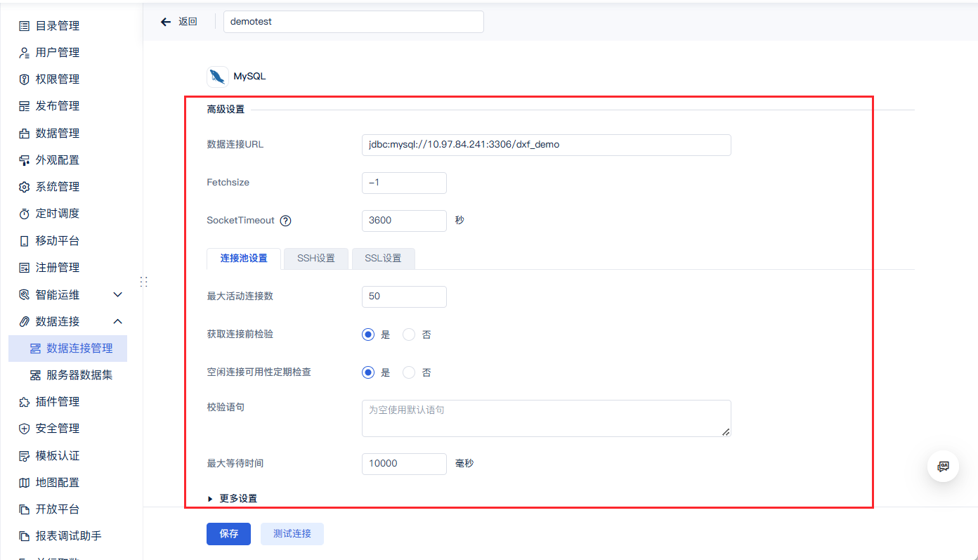978x560 pixels.
Task: Click the Fetchsize input field
Action: coord(404,183)
